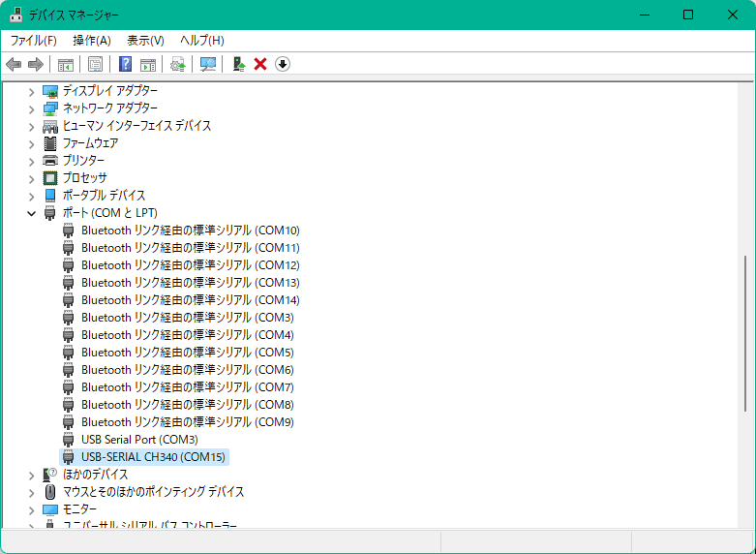Click the down-arrow disable device icon
The width and height of the screenshot is (756, 554).
pos(283,64)
